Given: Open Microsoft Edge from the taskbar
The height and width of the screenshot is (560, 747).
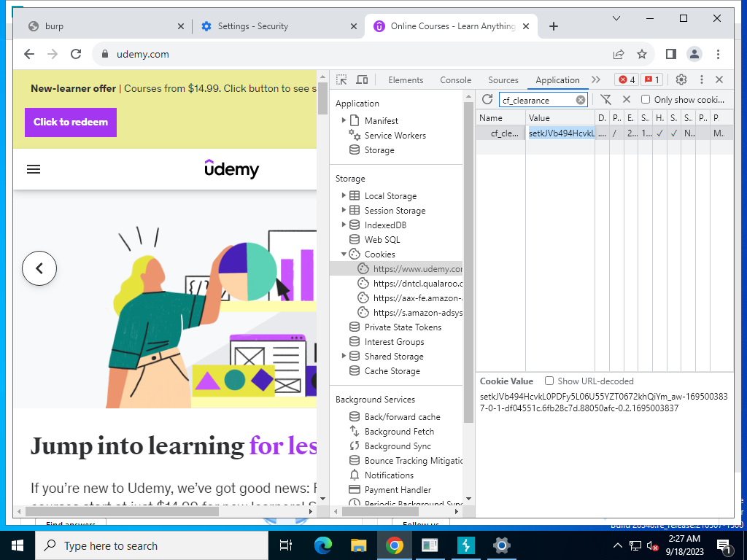Looking at the screenshot, I should (x=323, y=545).
